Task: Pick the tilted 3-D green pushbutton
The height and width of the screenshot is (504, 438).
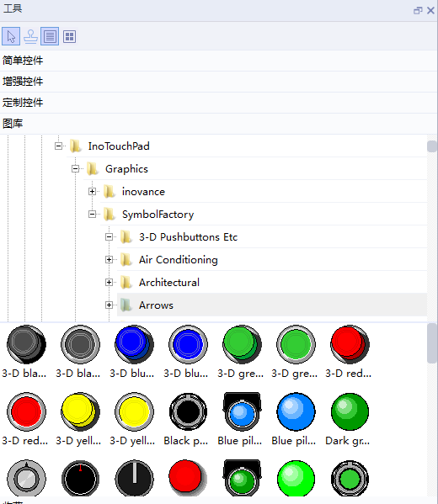Action: coord(242,345)
